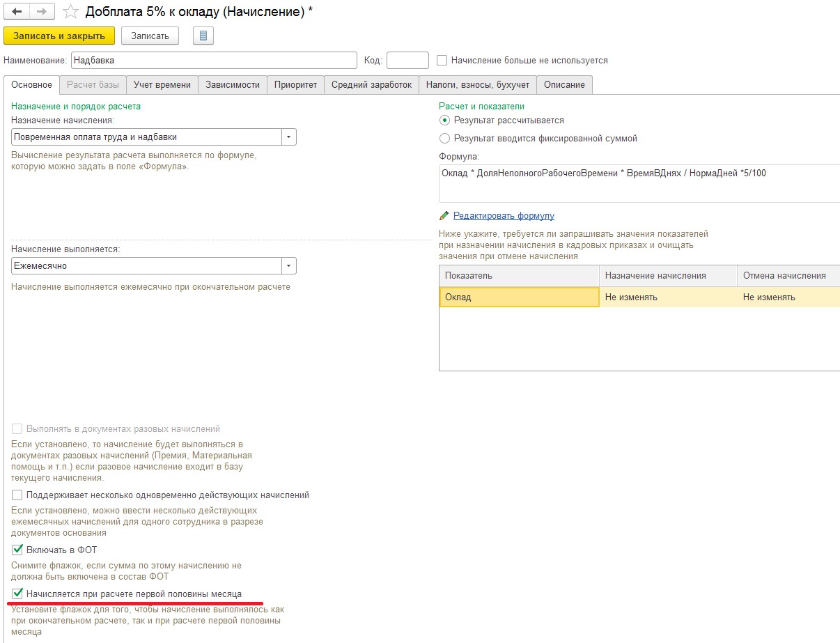Open 'Редактировать формулу' link
The width and height of the screenshot is (840, 643).
[504, 216]
